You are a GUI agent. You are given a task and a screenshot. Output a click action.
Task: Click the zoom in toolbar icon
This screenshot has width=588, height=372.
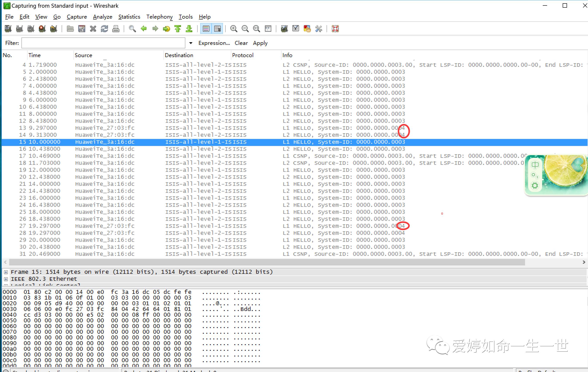[x=234, y=29]
